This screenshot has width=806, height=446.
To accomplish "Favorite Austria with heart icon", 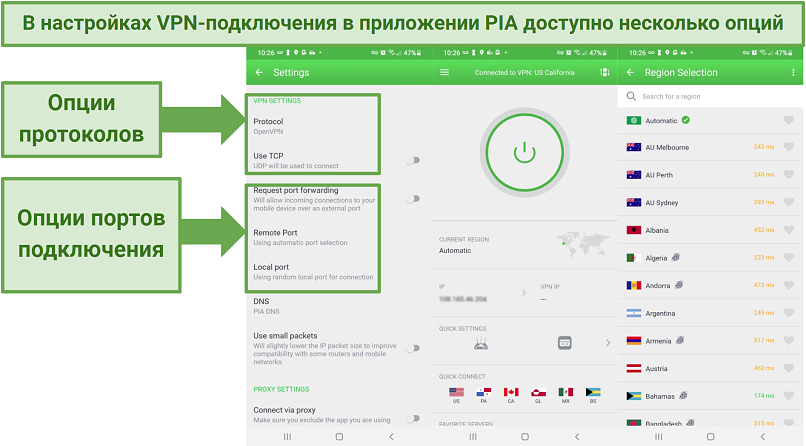I will coord(789,368).
